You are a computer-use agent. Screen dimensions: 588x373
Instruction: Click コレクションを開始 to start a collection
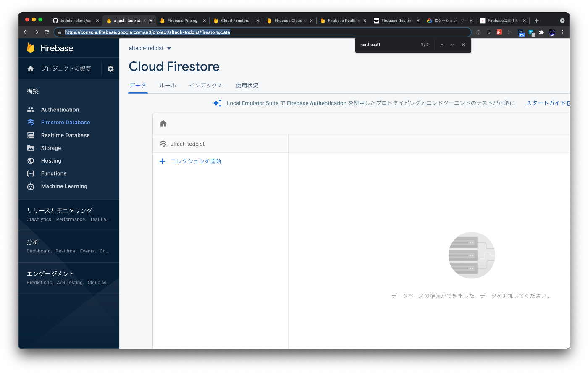pos(196,161)
